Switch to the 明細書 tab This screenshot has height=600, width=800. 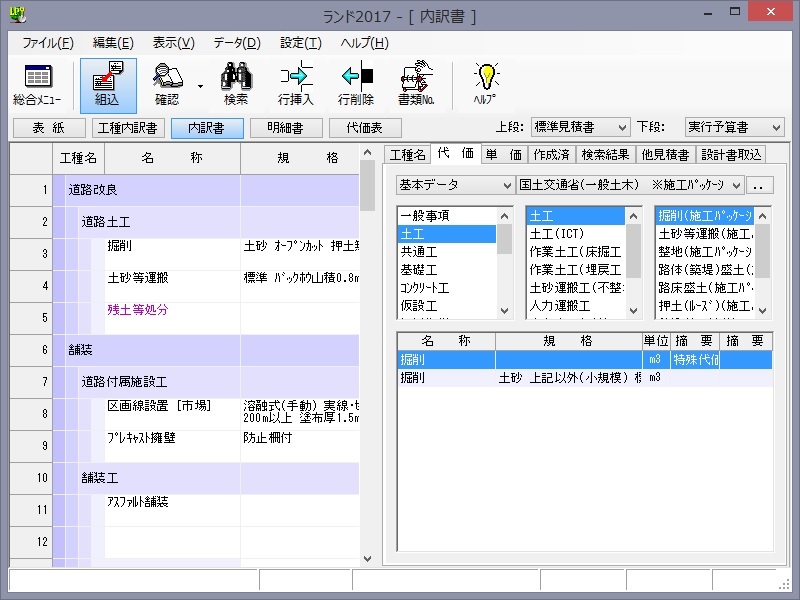(283, 128)
